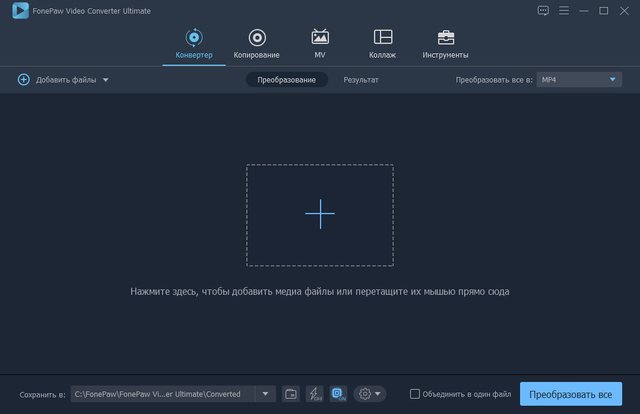The width and height of the screenshot is (640, 414).
Task: Expand the Добавить файлы dropdown arrow
Action: 106,79
